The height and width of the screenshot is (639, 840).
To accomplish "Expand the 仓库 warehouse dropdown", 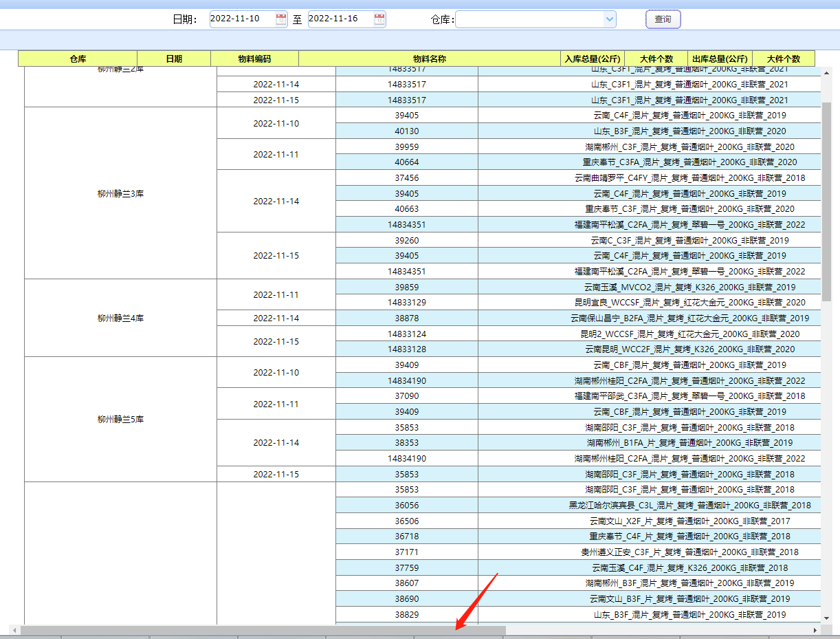I will point(609,19).
